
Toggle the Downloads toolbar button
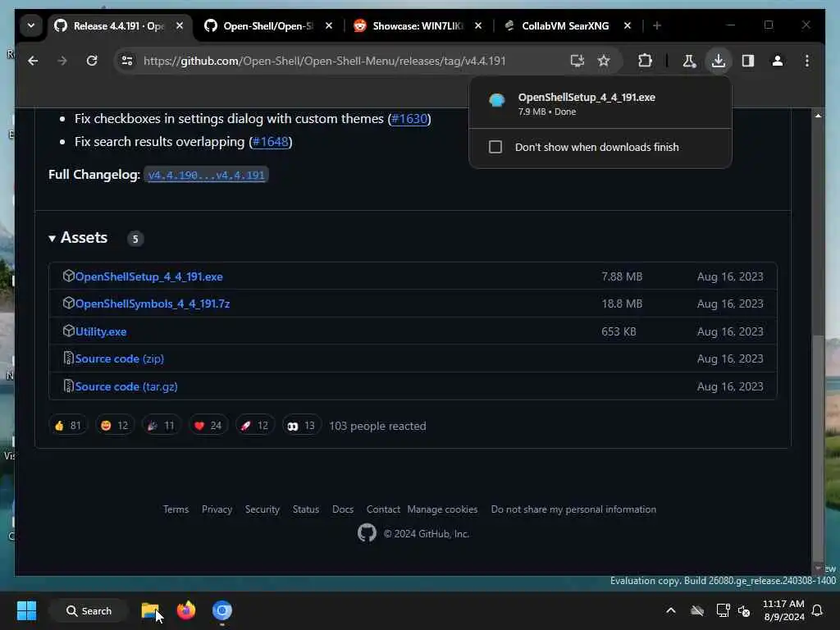719,61
